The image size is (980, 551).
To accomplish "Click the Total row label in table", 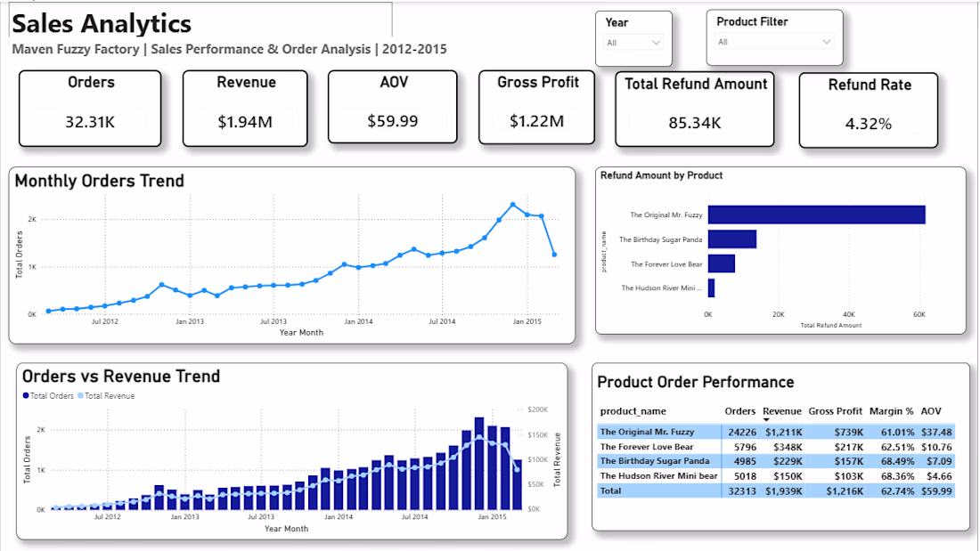I will coord(610,491).
